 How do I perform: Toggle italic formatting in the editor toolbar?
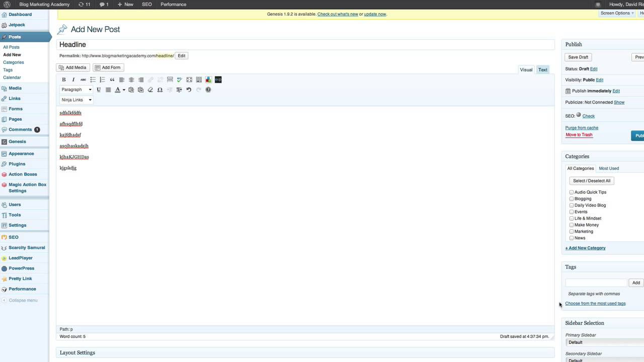pos(73,79)
